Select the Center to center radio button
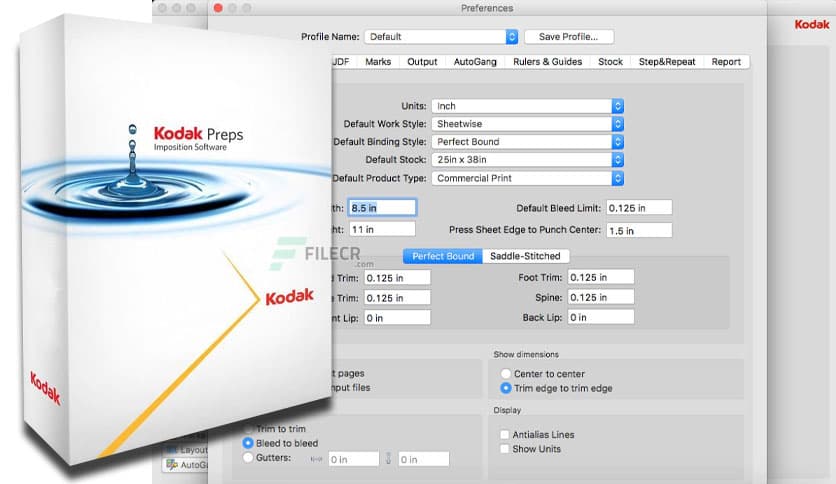836x484 pixels. (x=505, y=374)
